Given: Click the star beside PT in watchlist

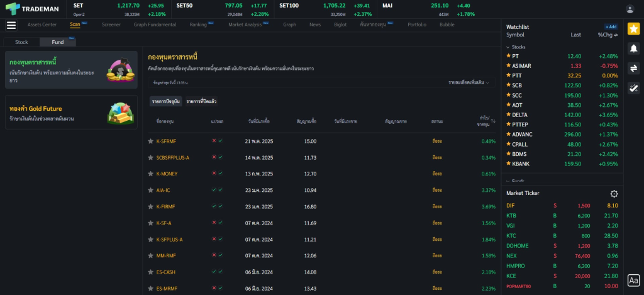Looking at the screenshot, I should [x=508, y=55].
